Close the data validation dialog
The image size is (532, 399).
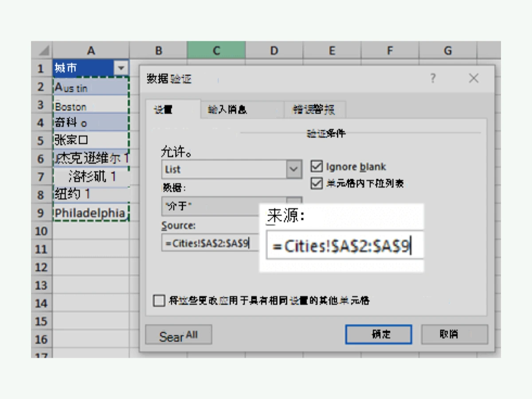click(x=473, y=78)
